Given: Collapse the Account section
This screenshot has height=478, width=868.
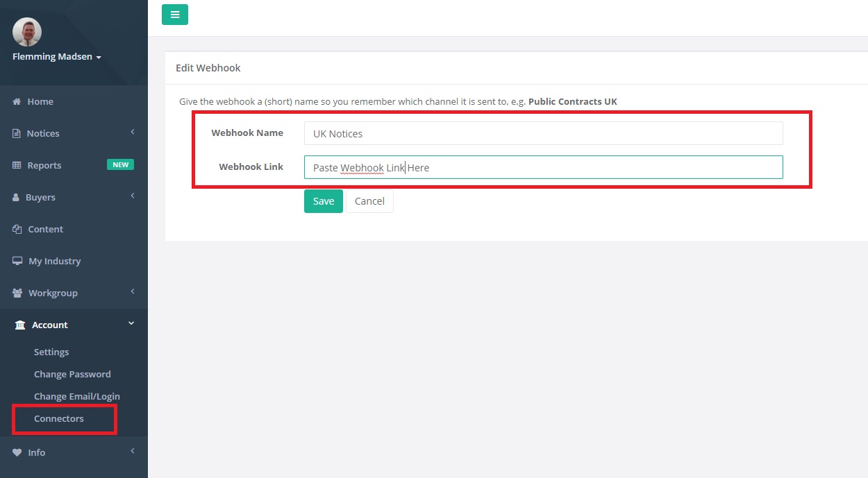Looking at the screenshot, I should (x=130, y=323).
